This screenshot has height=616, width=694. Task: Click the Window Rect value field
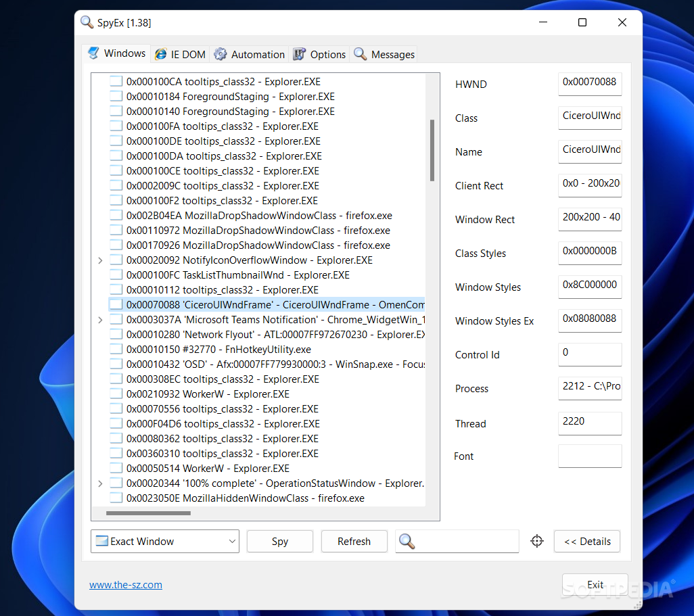590,220
